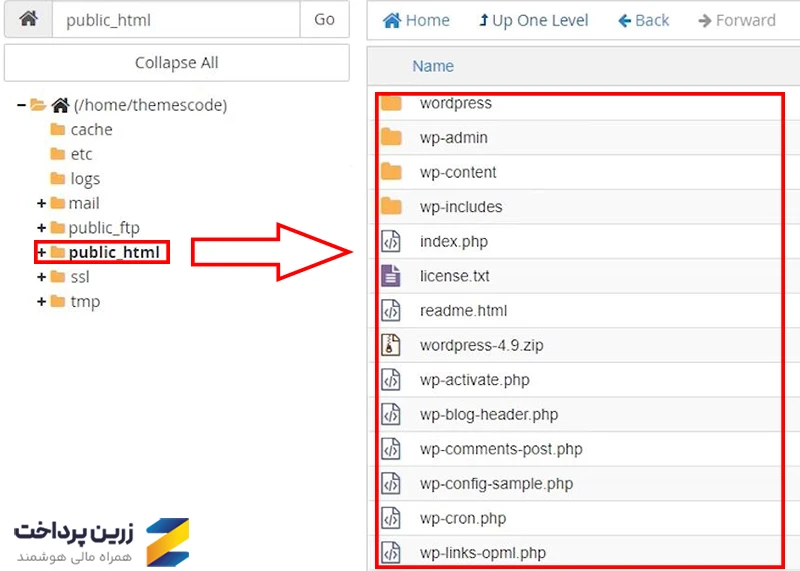
Task: Expand the public_html folder tree node
Action: click(x=41, y=253)
